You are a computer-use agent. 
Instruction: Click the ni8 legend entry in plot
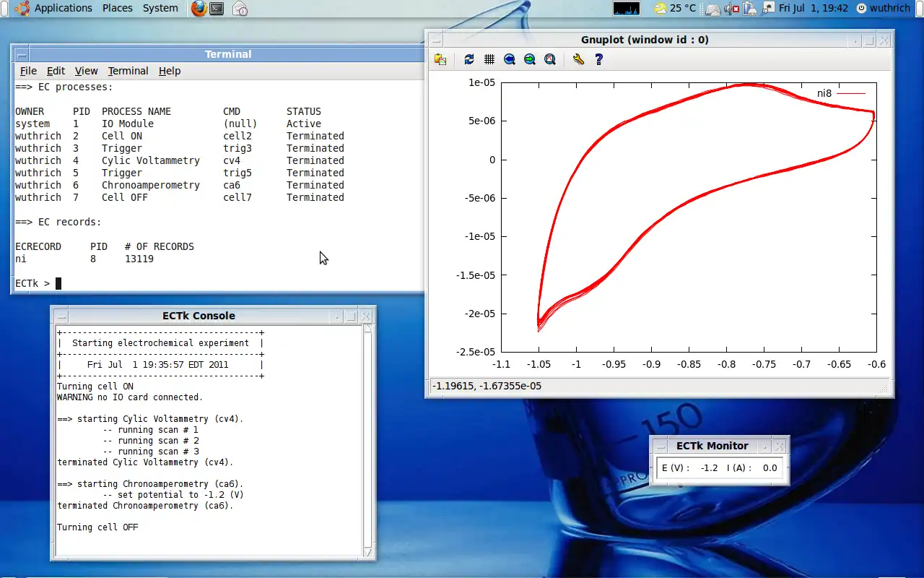tap(841, 93)
